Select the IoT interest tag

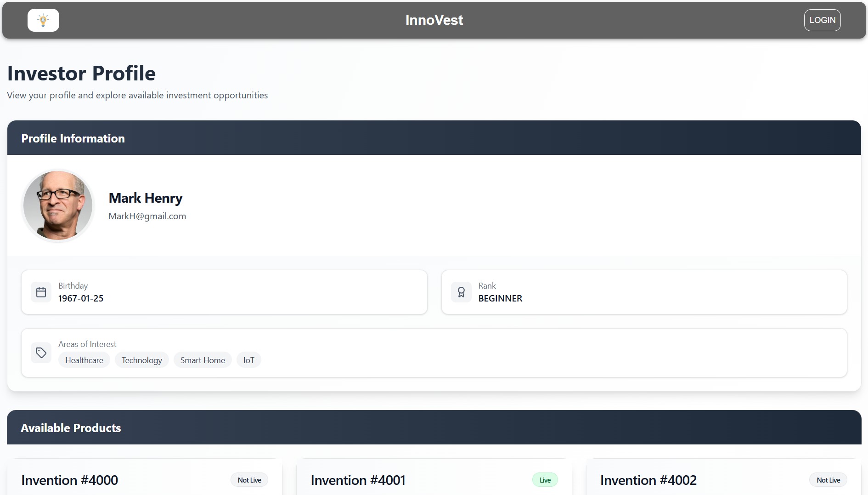coord(248,360)
